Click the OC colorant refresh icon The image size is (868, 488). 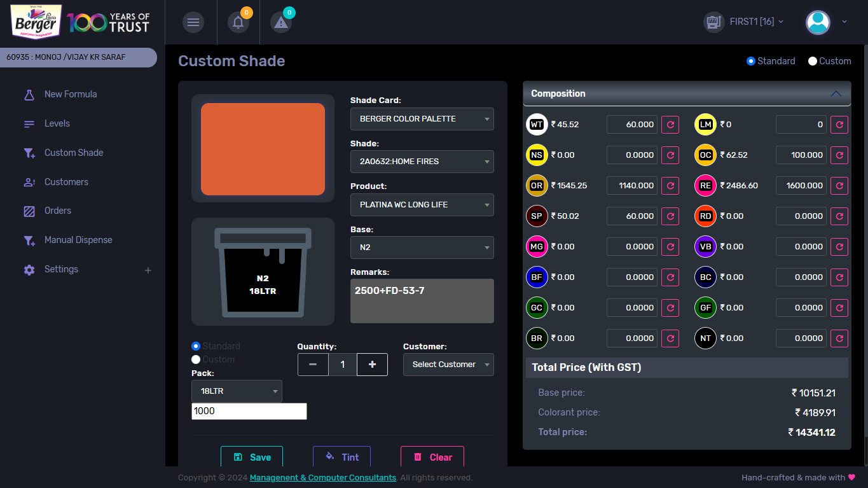pos(839,155)
